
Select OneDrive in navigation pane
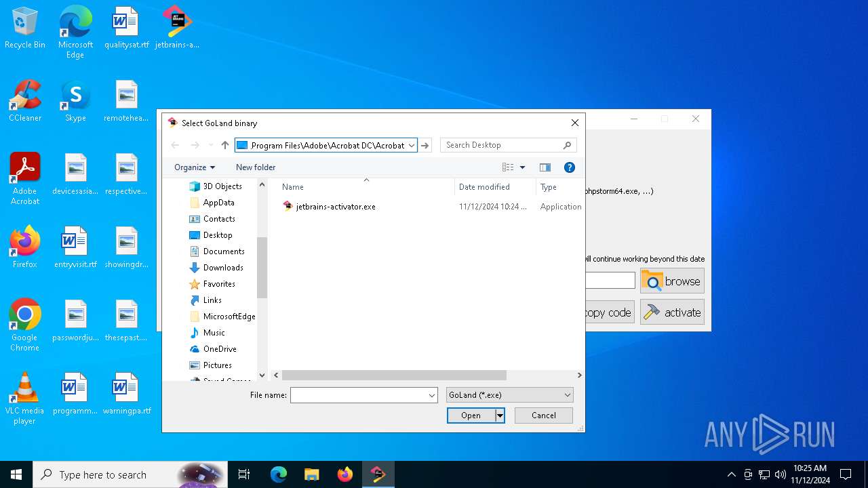220,349
